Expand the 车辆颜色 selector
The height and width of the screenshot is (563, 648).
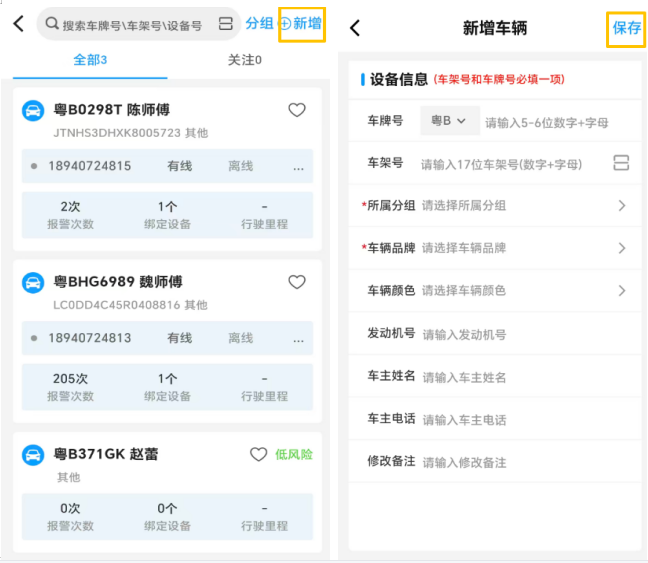tap(621, 290)
